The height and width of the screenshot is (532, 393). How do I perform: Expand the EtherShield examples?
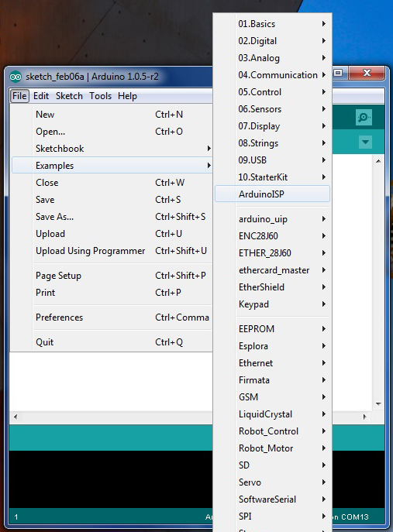point(272,287)
